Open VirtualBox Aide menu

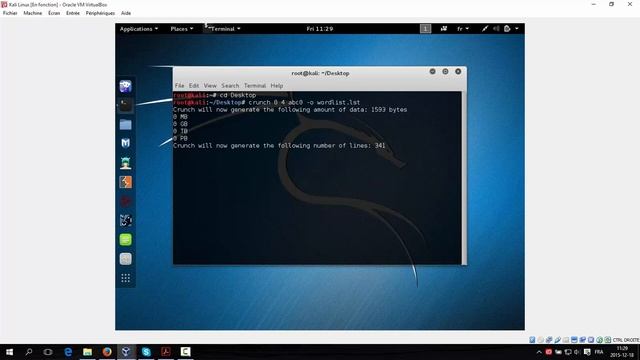tap(126, 13)
